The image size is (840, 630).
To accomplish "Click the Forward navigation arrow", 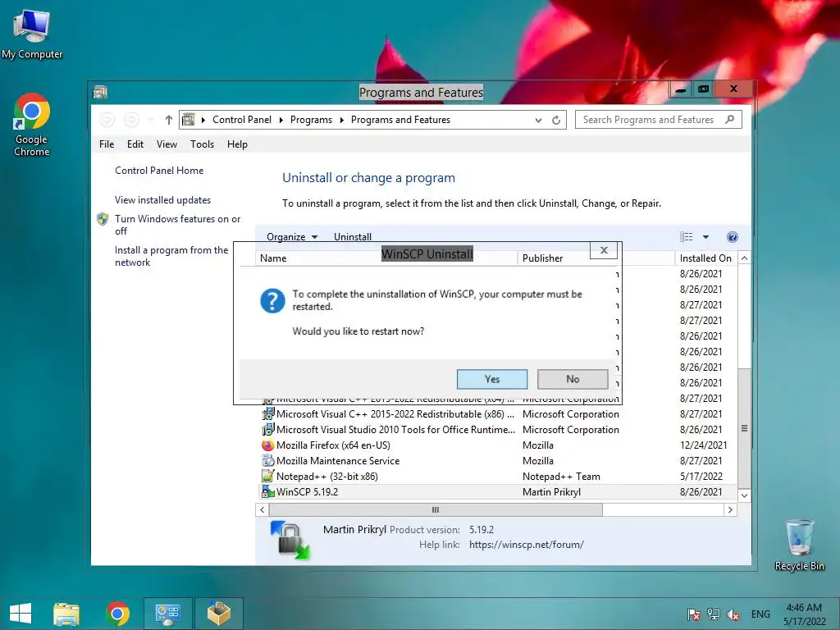I will tap(131, 120).
